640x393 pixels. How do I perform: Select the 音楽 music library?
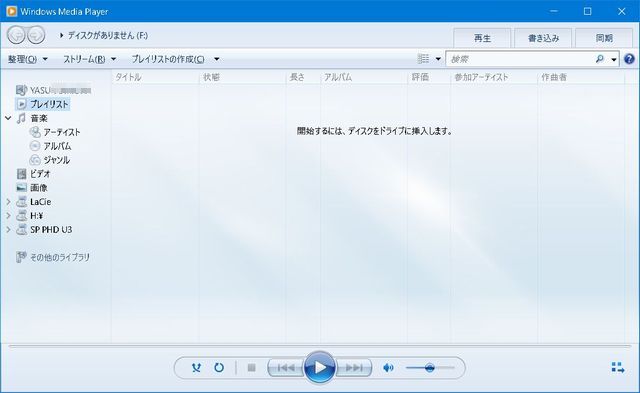[x=39, y=118]
